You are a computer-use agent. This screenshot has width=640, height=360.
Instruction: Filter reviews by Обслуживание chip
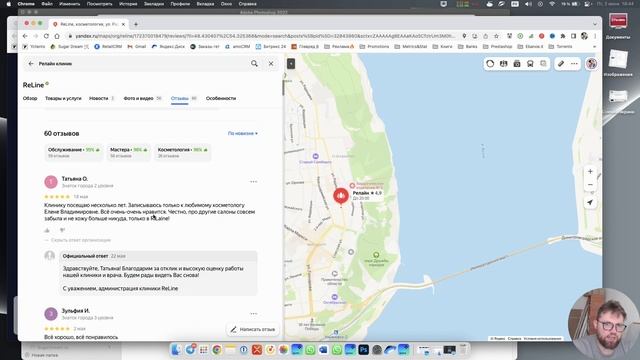tap(73, 152)
